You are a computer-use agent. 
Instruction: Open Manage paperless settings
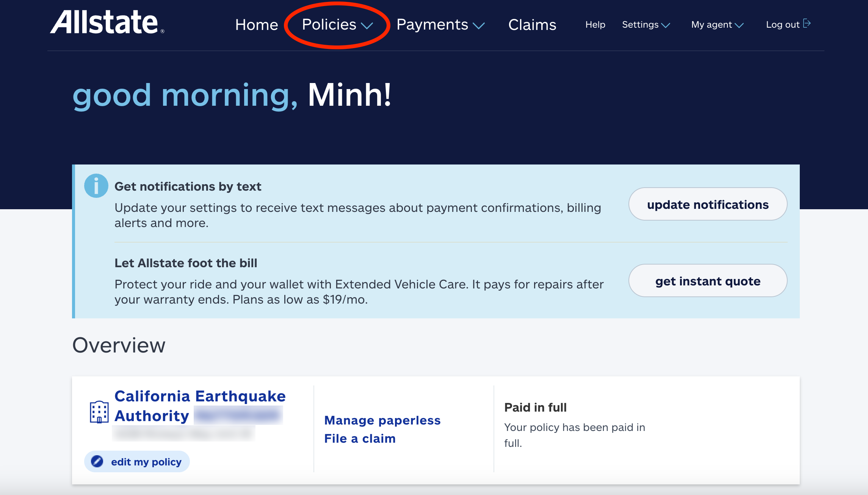(382, 420)
